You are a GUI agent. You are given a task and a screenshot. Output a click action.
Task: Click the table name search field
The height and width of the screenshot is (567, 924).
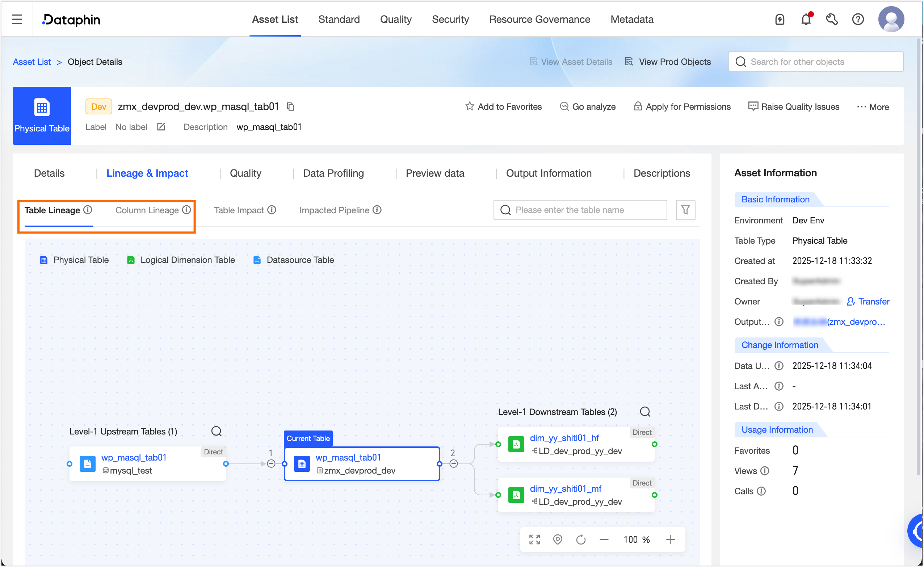(580, 210)
